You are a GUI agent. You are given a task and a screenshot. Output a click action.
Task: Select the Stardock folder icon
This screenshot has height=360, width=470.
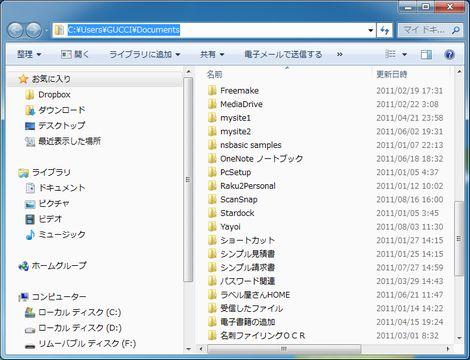pyautogui.click(x=212, y=213)
